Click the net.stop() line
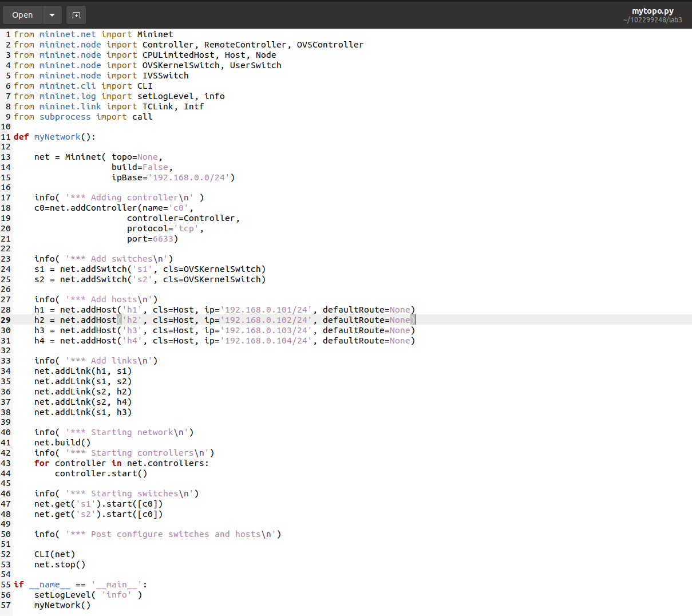This screenshot has width=692, height=616. [60, 564]
